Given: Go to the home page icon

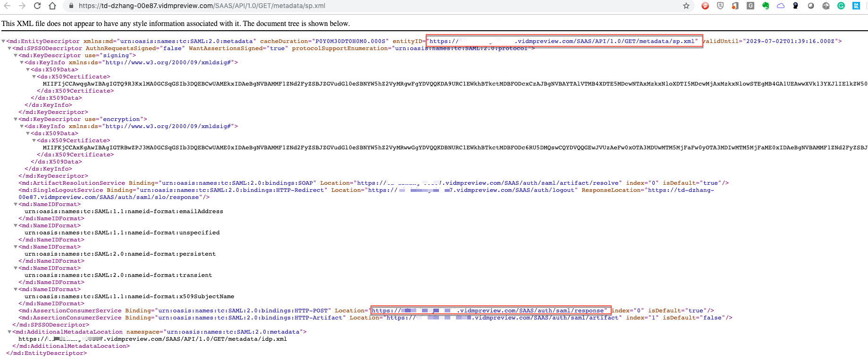Looking at the screenshot, I should pos(52,6).
